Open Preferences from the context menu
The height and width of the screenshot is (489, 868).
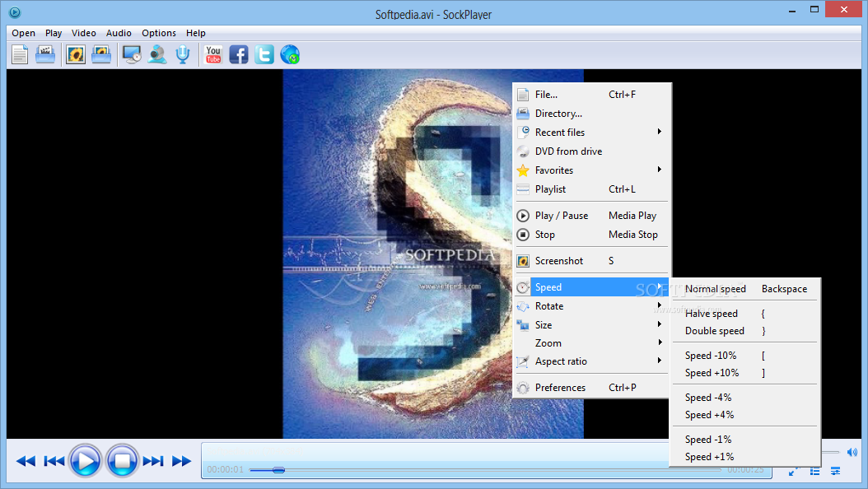[x=591, y=388]
